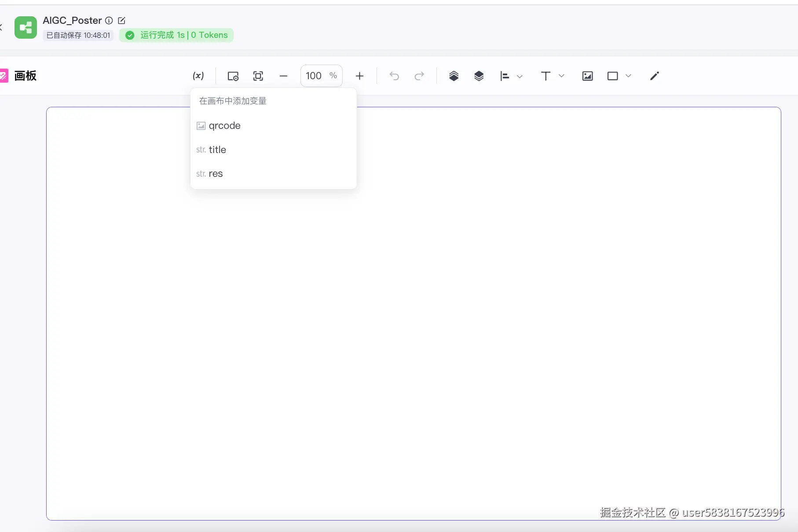Screen dimensions: 798x532
Task: Click the 画板 panel icon
Action: (x=4, y=76)
